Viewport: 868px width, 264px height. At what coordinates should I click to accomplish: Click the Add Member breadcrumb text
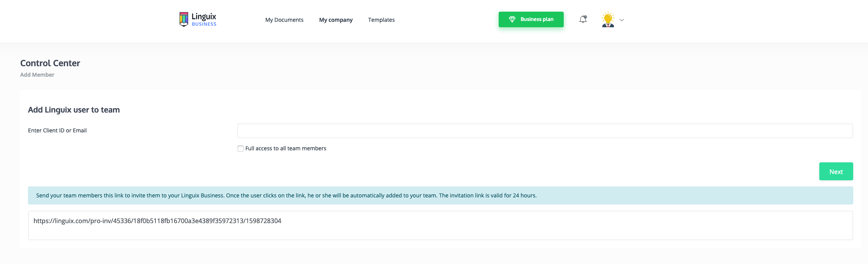37,75
